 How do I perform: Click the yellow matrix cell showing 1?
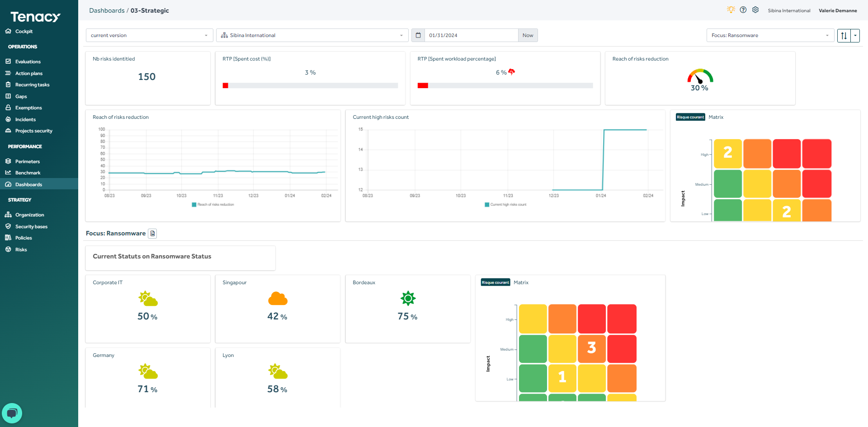[x=562, y=378]
